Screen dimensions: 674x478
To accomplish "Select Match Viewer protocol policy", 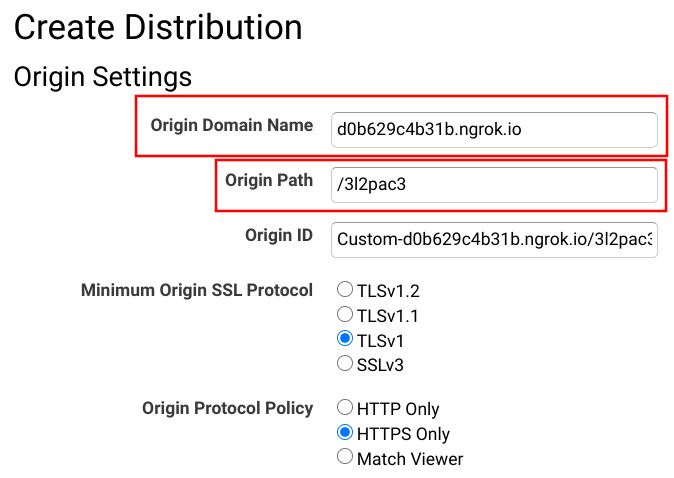I will point(345,457).
